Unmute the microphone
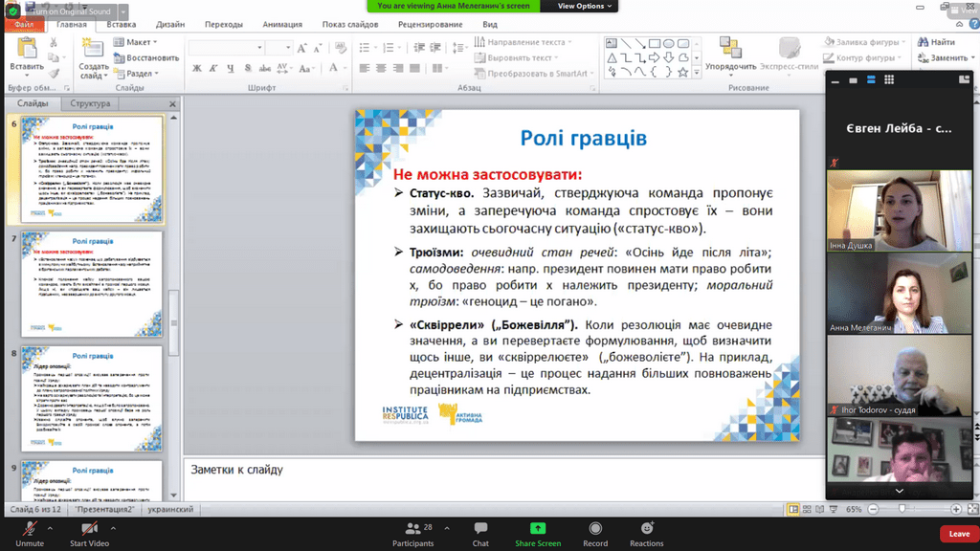Viewport: 980px width, 551px height. point(29,529)
